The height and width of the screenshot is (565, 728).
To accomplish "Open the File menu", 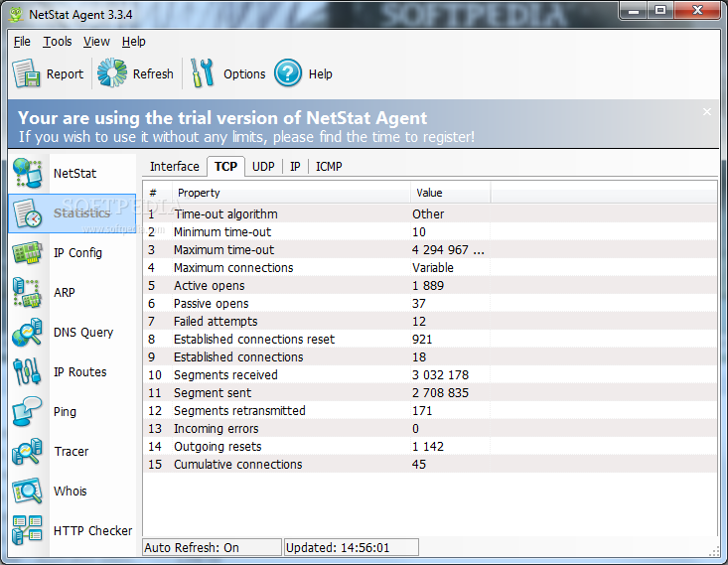I will pyautogui.click(x=22, y=42).
